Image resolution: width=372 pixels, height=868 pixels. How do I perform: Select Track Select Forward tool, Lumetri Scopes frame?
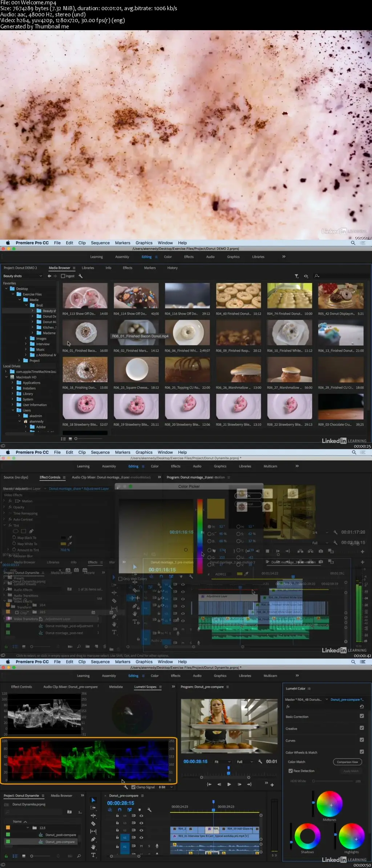coord(93,808)
